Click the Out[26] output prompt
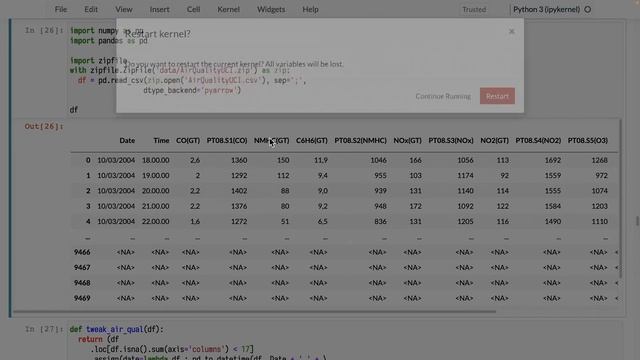The width and height of the screenshot is (640, 360). [x=44, y=127]
